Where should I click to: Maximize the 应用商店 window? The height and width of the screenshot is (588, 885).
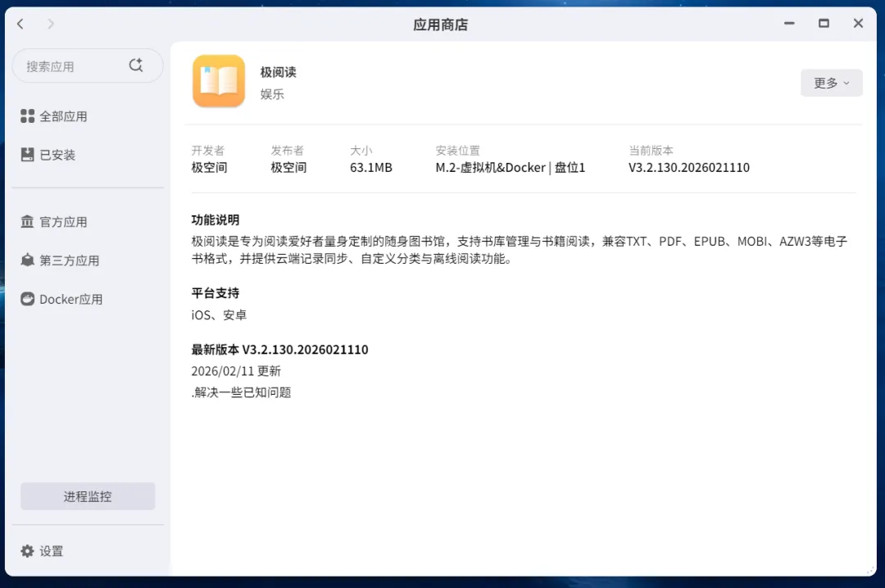(x=824, y=23)
